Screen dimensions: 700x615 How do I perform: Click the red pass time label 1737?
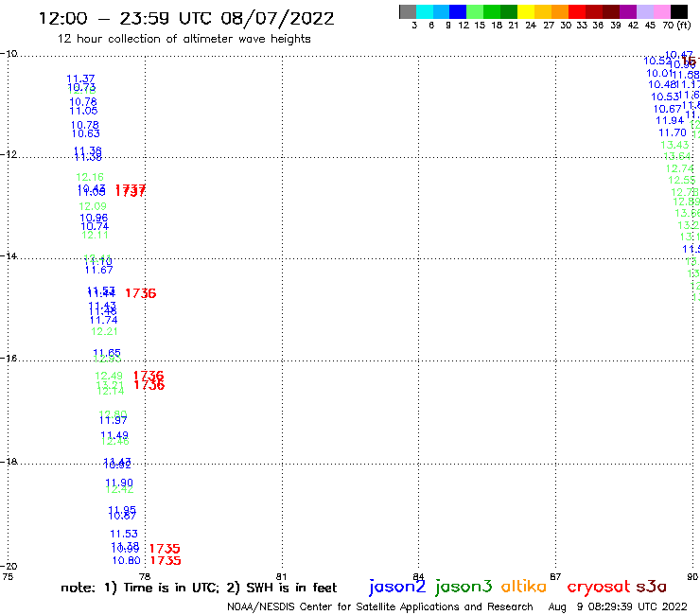point(131,191)
